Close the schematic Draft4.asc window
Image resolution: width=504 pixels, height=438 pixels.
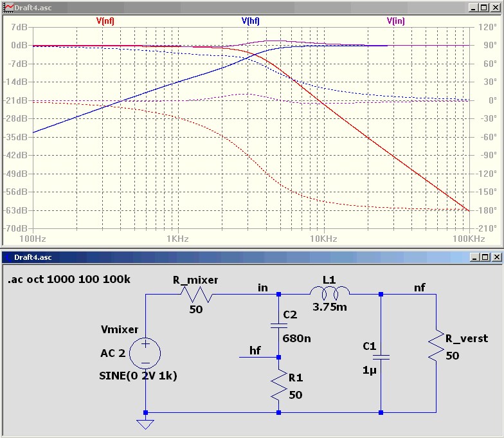(x=497, y=257)
